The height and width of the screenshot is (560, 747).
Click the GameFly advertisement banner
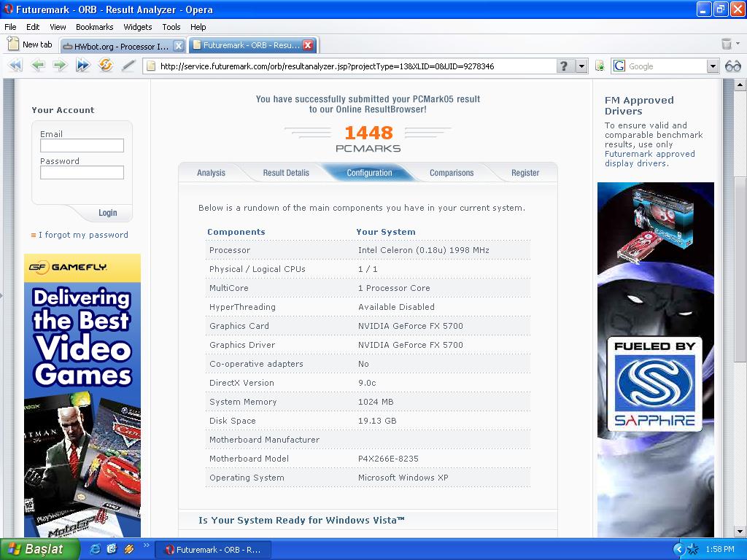[82, 396]
